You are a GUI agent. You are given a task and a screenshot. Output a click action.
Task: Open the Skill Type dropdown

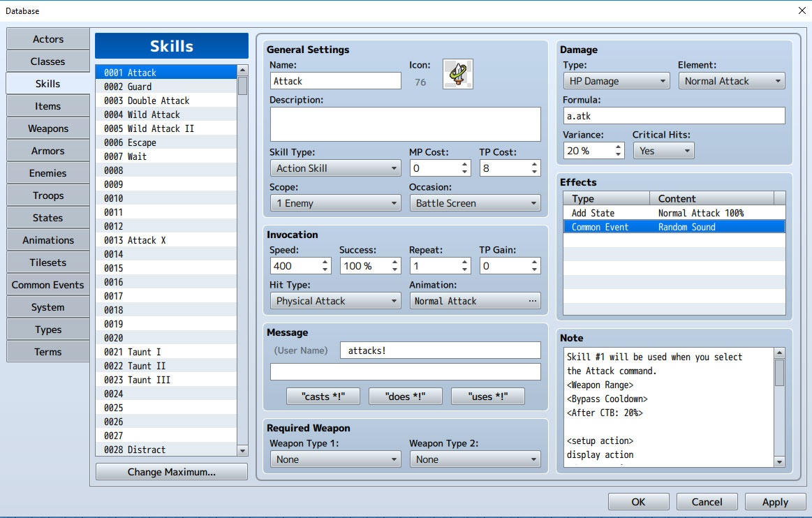coord(336,168)
